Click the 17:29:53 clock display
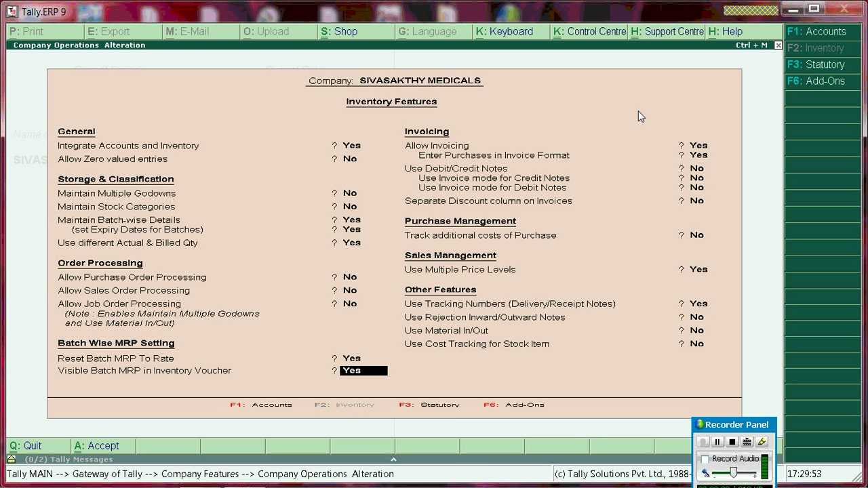Viewport: 868px width, 488px height. click(804, 474)
